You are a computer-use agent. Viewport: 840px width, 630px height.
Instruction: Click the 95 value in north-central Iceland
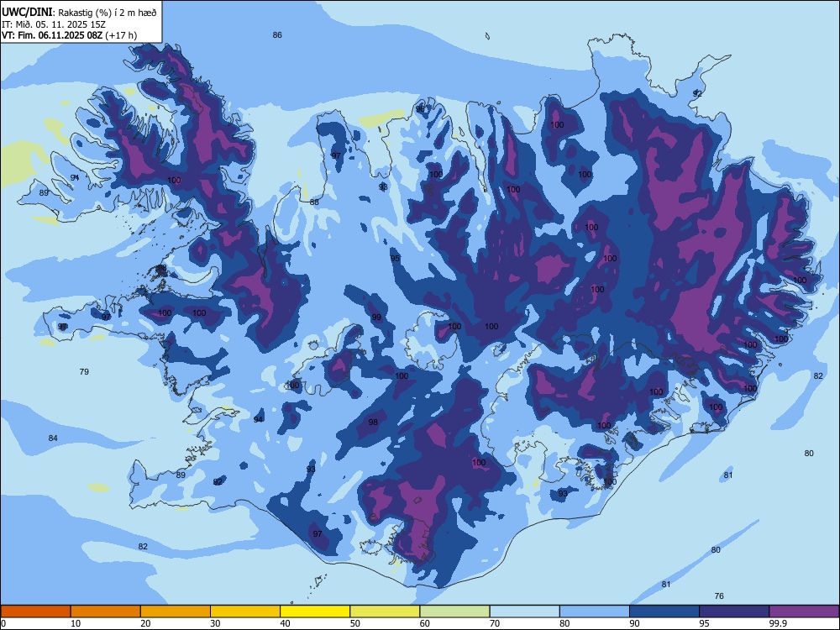pos(395,258)
